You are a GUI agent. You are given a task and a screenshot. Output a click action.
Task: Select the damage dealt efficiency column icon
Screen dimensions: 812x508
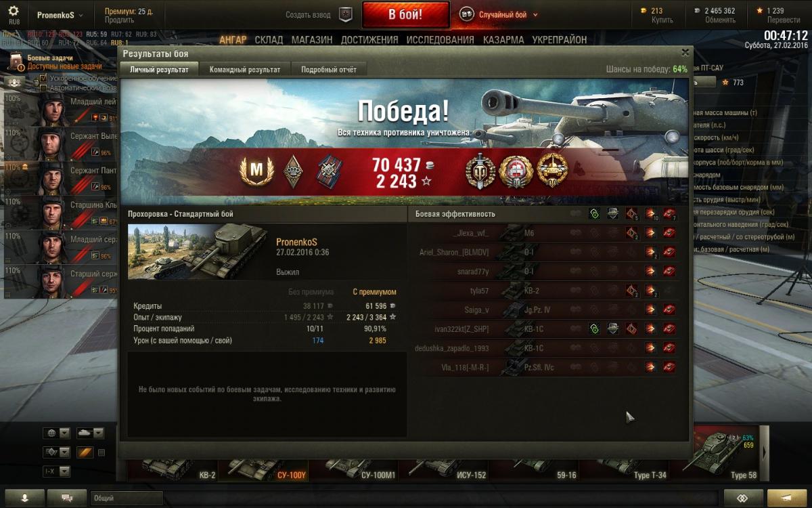tap(650, 214)
